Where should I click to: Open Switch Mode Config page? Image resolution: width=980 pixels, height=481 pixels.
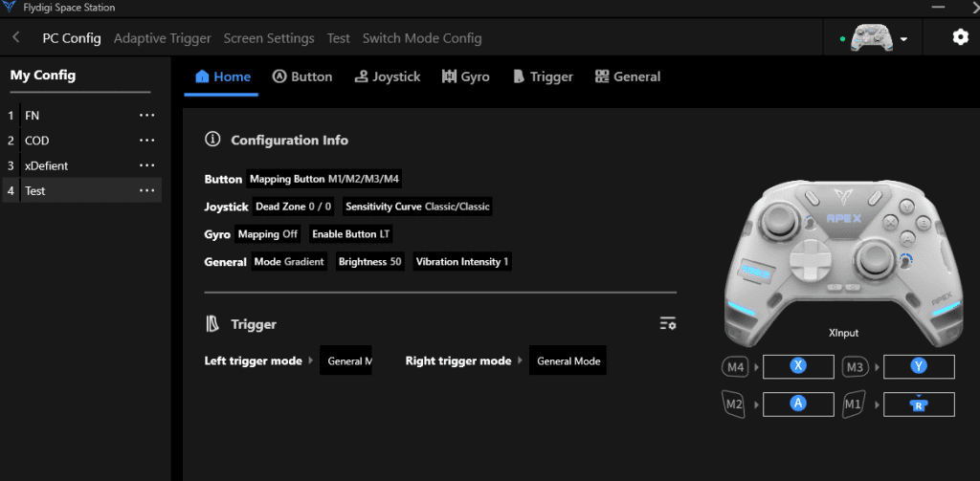tap(422, 38)
